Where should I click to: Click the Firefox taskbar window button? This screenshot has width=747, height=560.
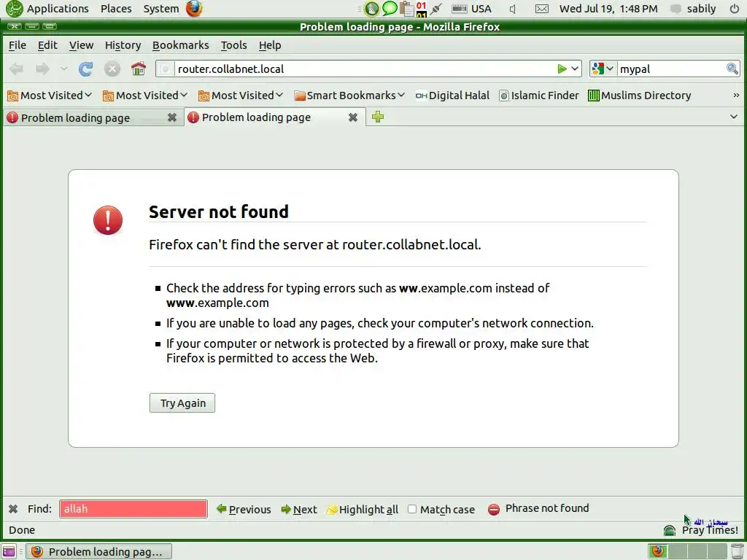[98, 551]
